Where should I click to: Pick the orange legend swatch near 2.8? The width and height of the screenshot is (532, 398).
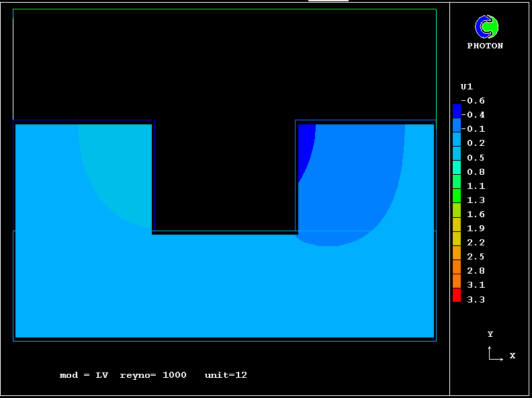pyautogui.click(x=457, y=267)
